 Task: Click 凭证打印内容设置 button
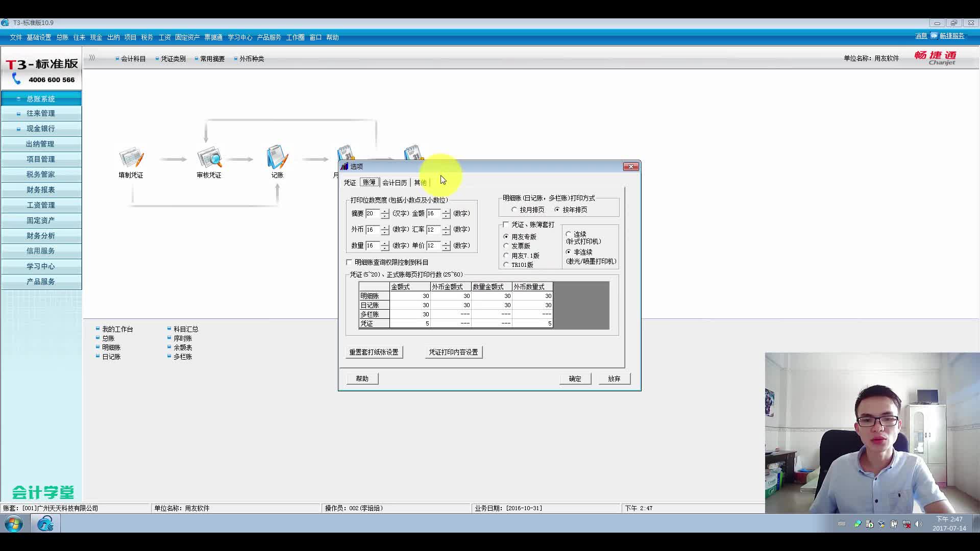(x=453, y=352)
